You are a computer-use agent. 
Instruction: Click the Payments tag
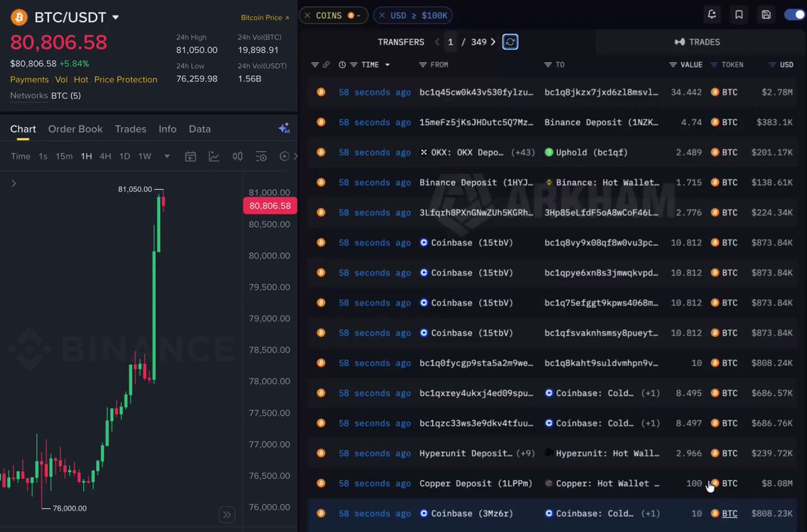point(30,79)
